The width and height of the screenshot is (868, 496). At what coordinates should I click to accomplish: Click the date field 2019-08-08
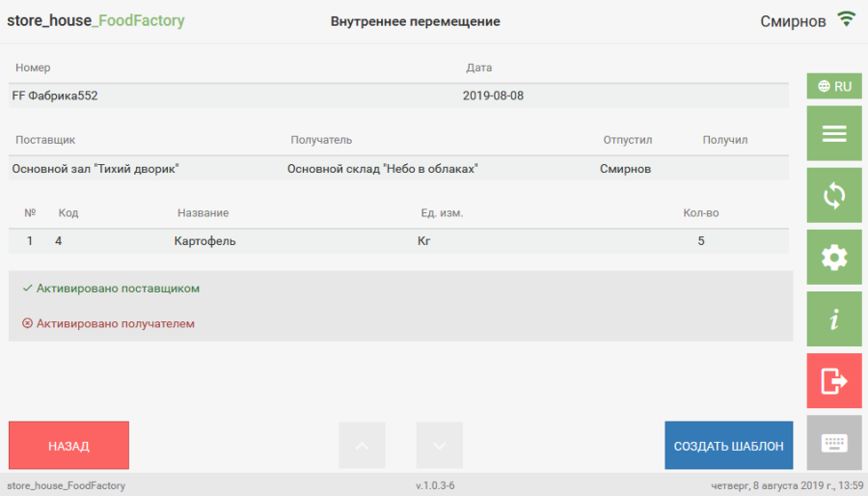493,96
